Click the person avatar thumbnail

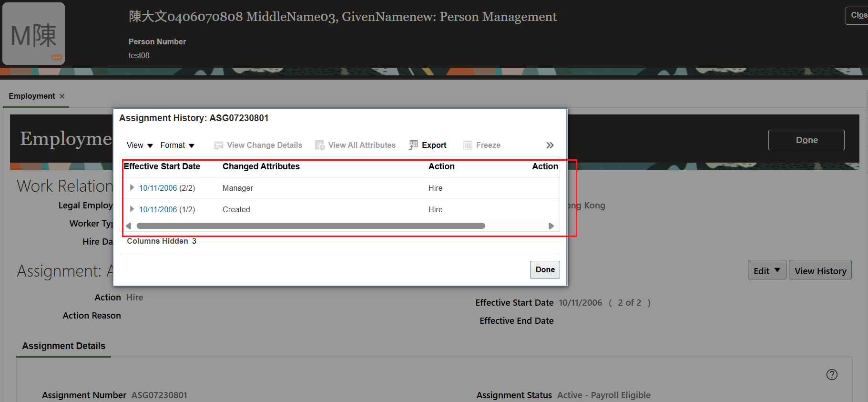tap(34, 34)
